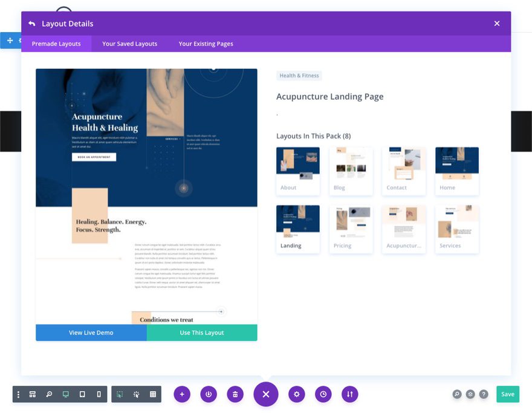Switch to the Your Saved Layouts tab

(129, 44)
